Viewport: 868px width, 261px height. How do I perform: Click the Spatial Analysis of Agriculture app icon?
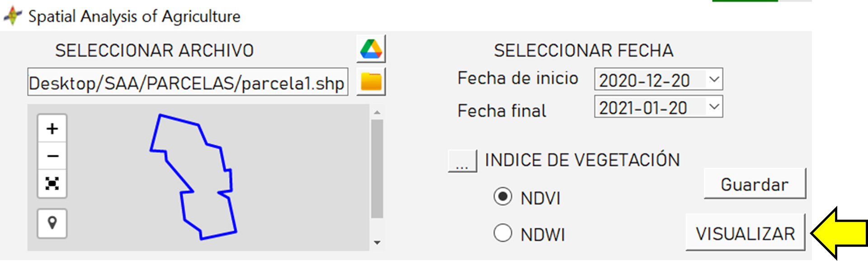click(x=13, y=16)
